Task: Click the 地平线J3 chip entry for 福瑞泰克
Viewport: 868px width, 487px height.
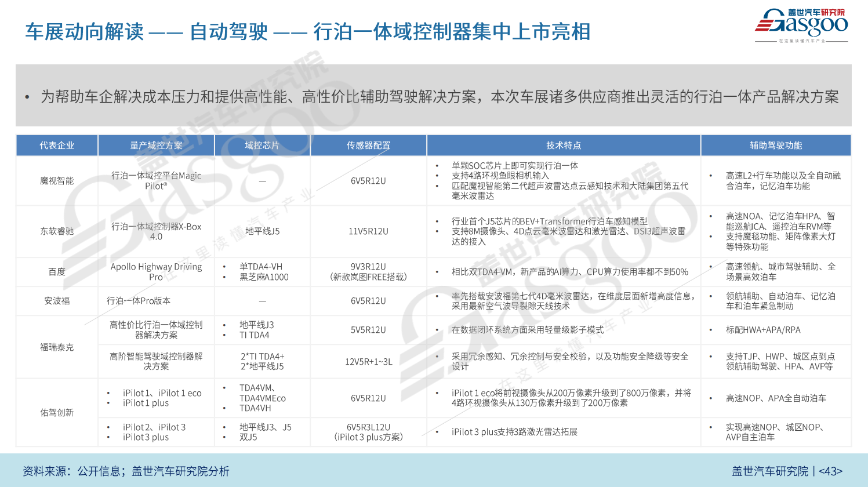Action: tap(257, 325)
